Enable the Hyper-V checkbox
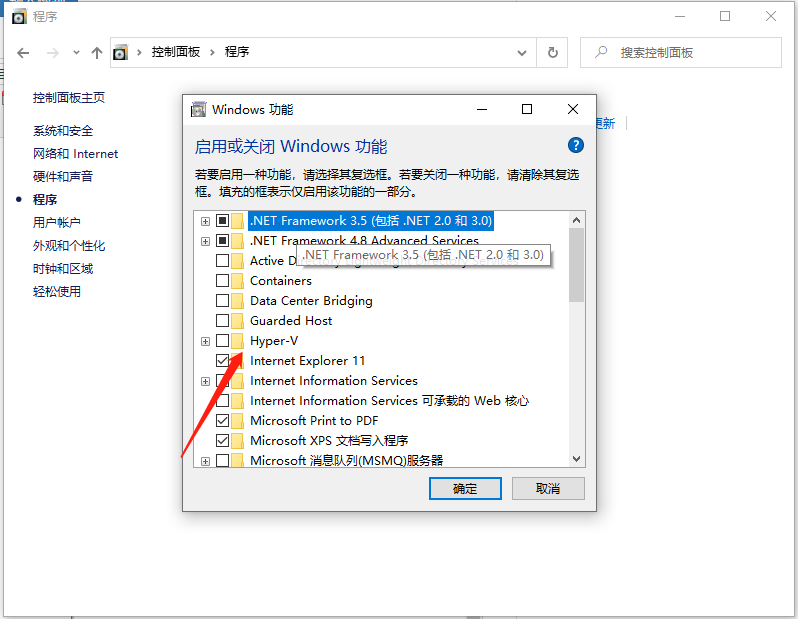Image resolution: width=798 pixels, height=619 pixels. pyautogui.click(x=222, y=341)
